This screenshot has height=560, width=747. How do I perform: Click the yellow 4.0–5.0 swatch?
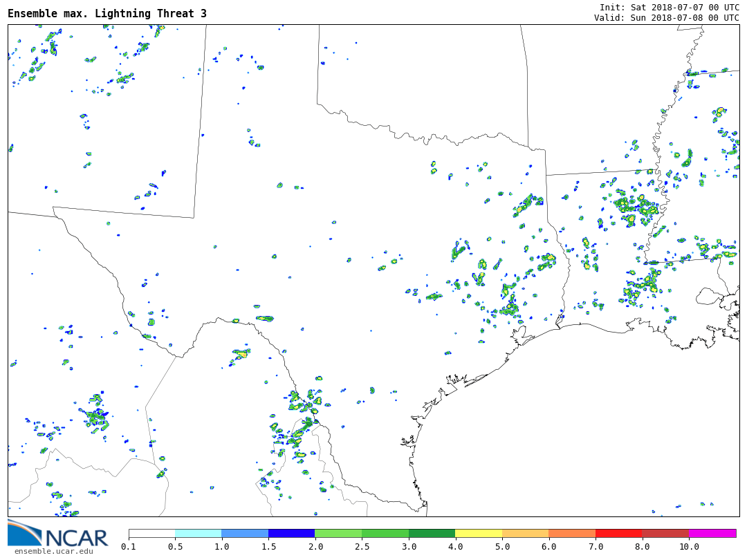click(x=479, y=533)
